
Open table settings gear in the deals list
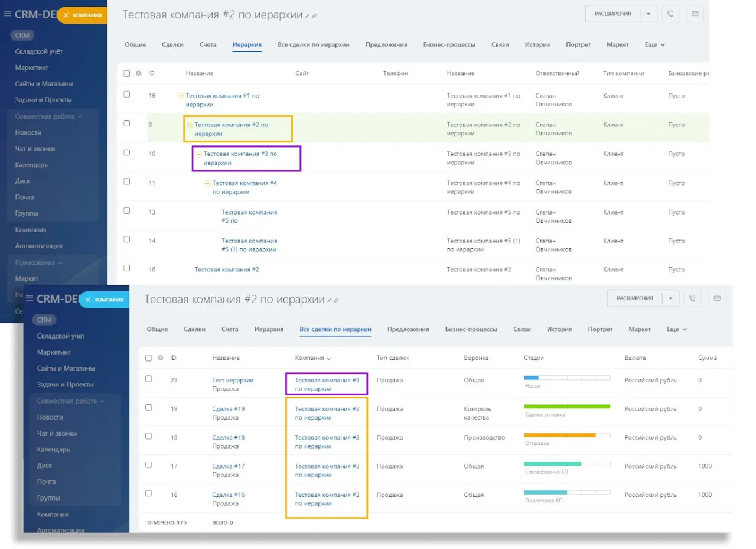(x=161, y=358)
